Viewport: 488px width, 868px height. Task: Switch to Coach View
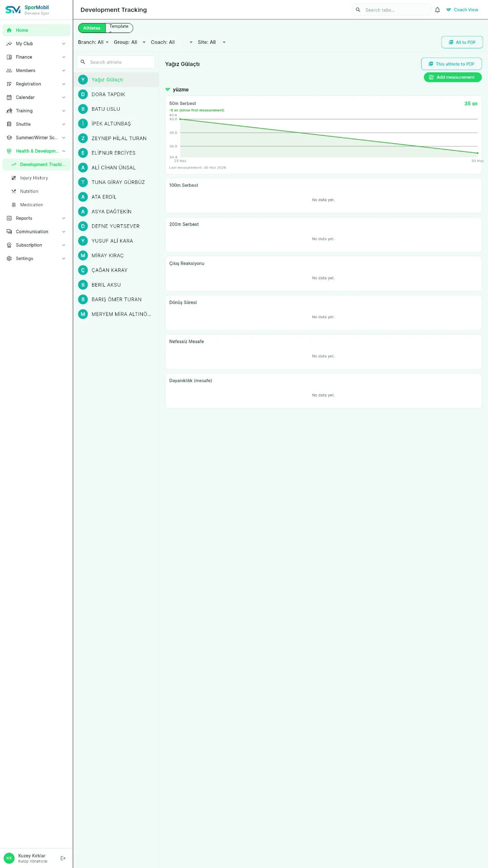point(462,10)
